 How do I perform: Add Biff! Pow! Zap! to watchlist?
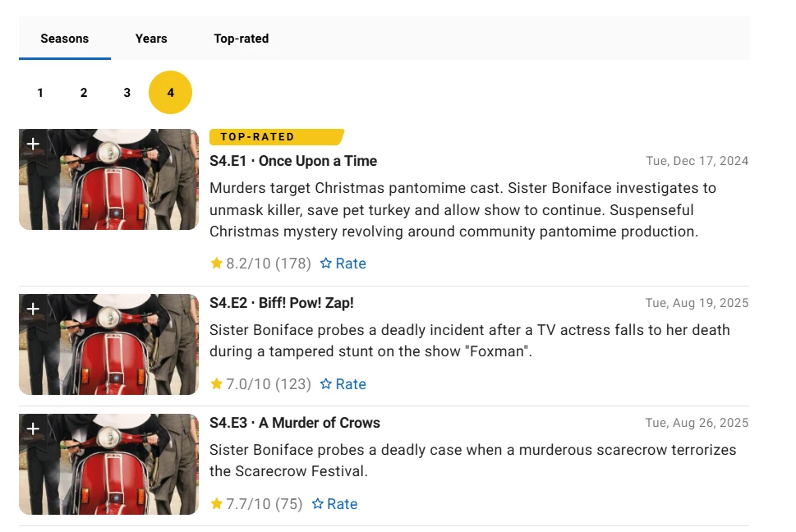click(x=33, y=309)
